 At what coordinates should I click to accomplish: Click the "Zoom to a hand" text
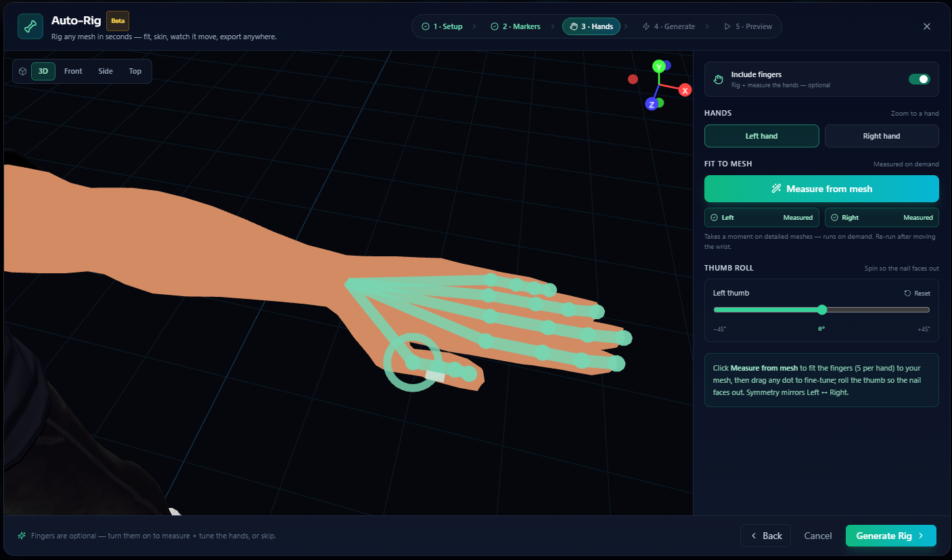click(x=915, y=114)
